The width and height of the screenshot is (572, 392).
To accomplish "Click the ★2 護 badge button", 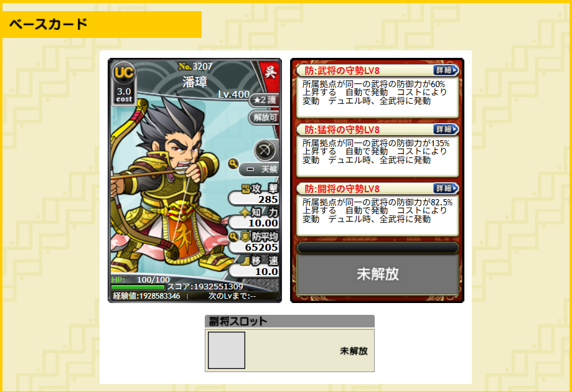I will pos(265,100).
